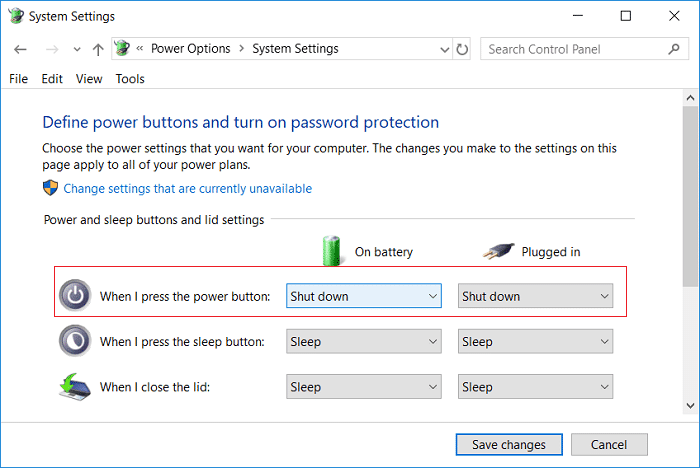The width and height of the screenshot is (700, 468).
Task: Click the Back navigation arrow
Action: (x=20, y=49)
